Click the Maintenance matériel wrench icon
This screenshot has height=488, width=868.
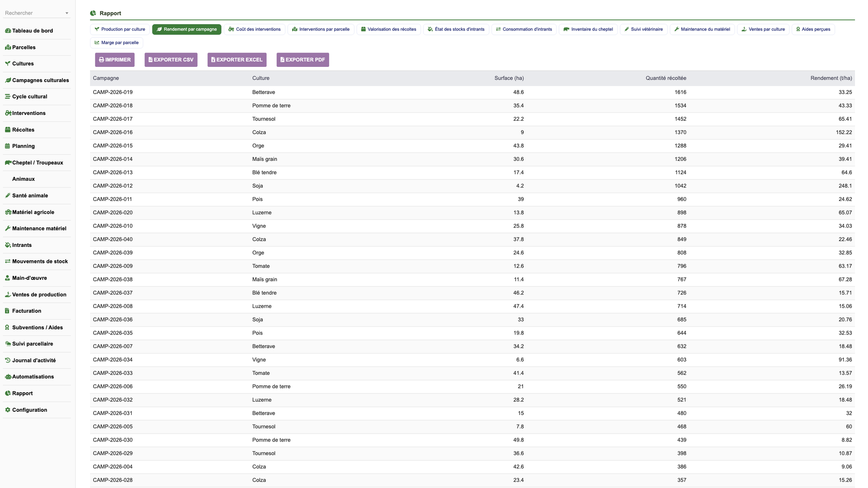pyautogui.click(x=8, y=229)
